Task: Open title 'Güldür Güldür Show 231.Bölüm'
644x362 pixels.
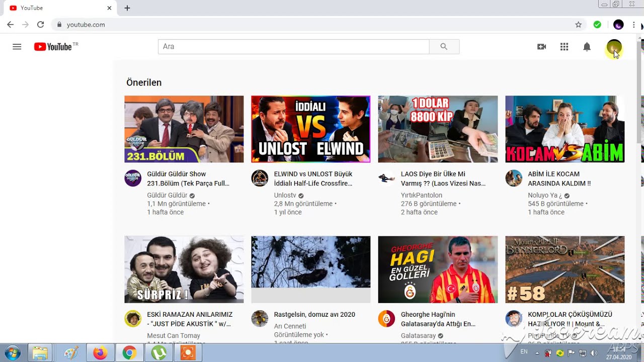Action: click(188, 178)
